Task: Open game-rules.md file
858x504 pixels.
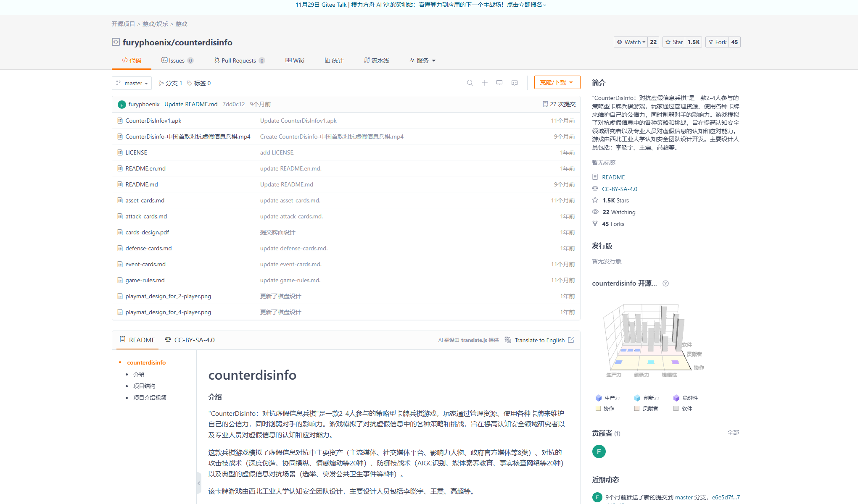Action: click(145, 280)
